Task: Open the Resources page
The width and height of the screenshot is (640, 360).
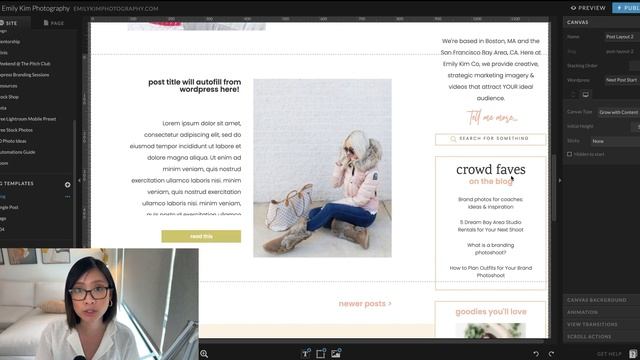Action: pos(9,86)
